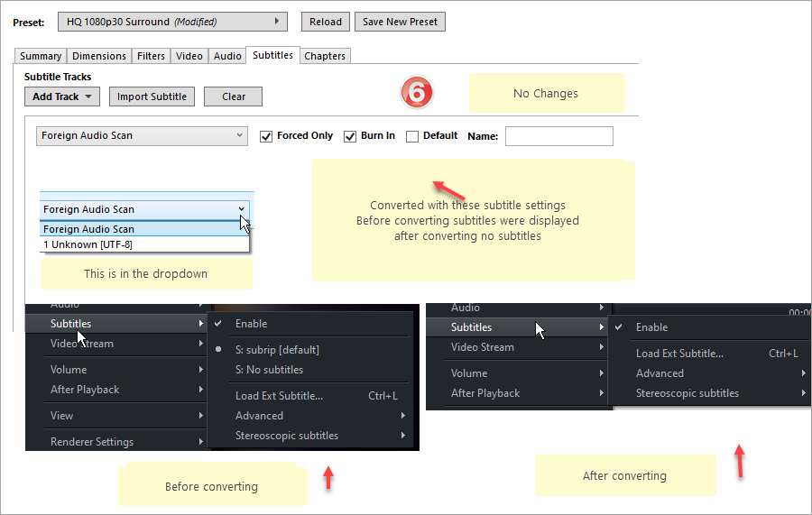Select the S: subrip [default] option
Image resolution: width=812 pixels, height=515 pixels.
[277, 350]
